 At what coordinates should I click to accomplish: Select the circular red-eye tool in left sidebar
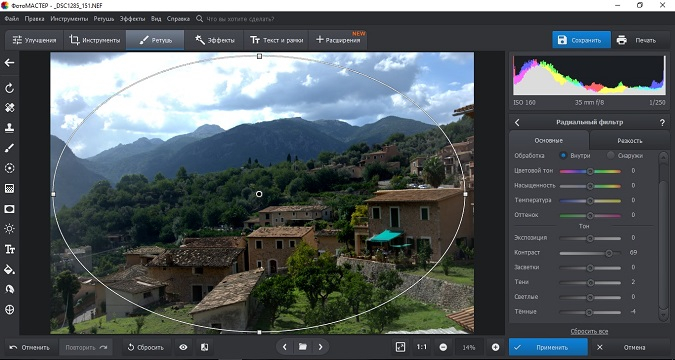(x=9, y=168)
